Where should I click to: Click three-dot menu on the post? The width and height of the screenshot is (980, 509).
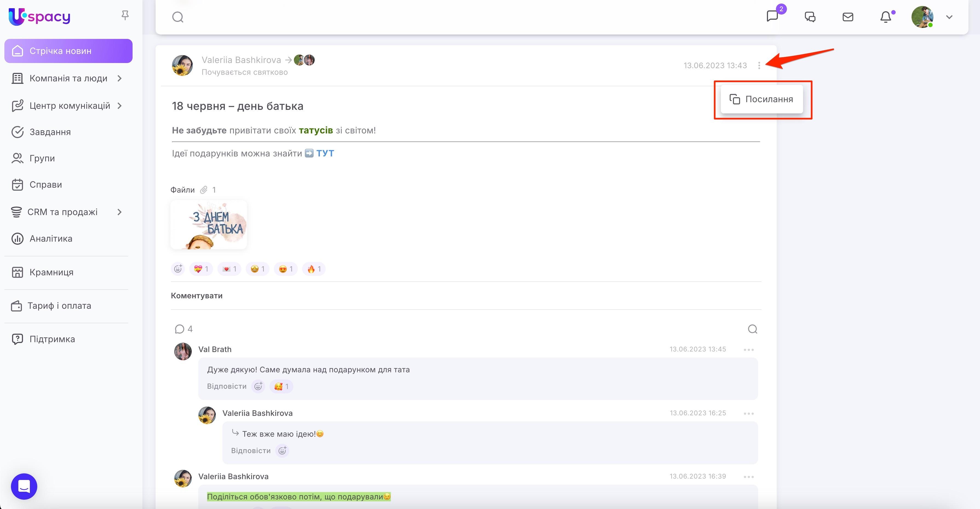[x=759, y=65]
